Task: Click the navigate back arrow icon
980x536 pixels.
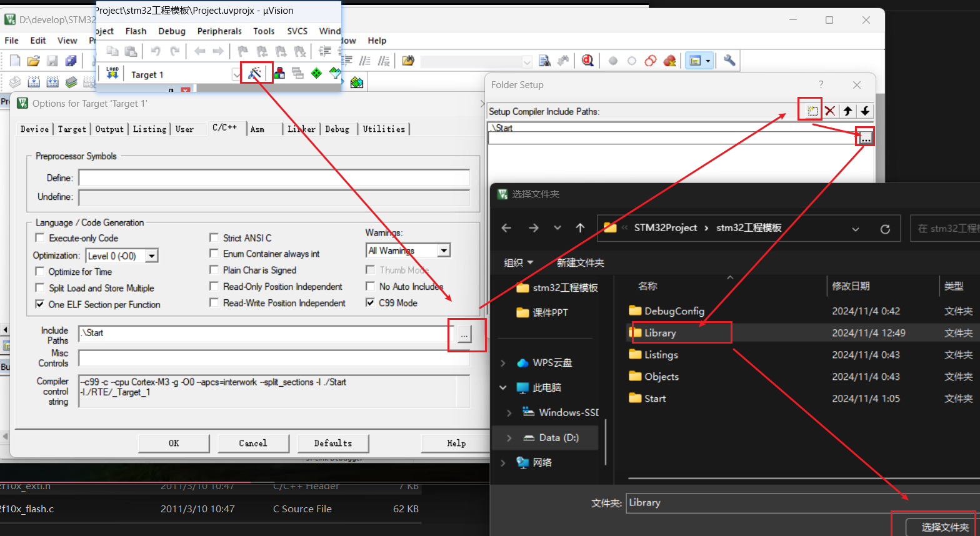Action: [199, 51]
